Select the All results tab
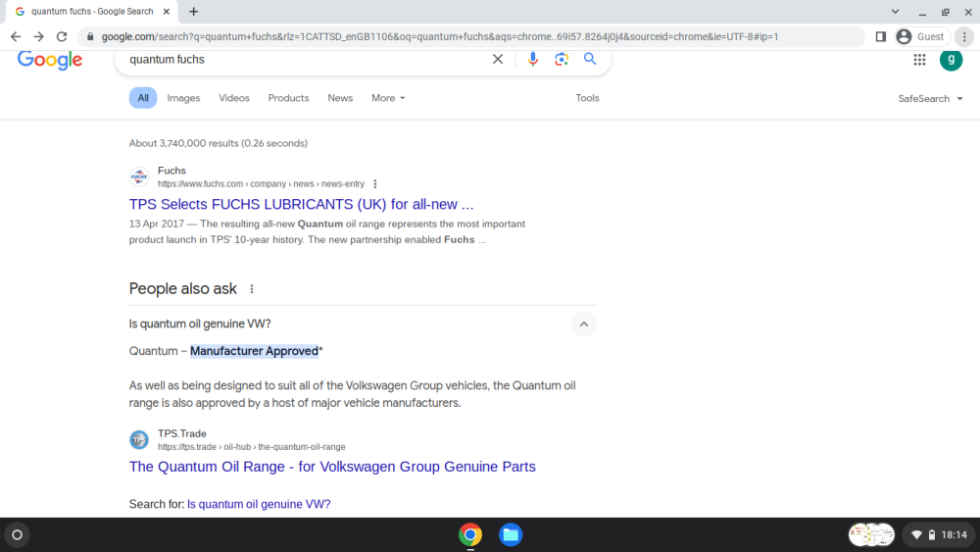This screenshot has height=552, width=980. (x=143, y=98)
